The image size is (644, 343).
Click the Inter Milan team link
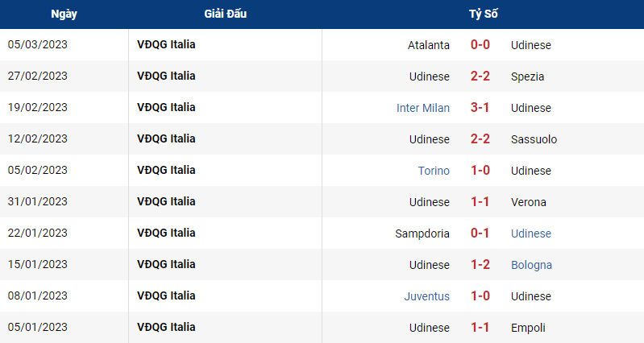(x=422, y=108)
